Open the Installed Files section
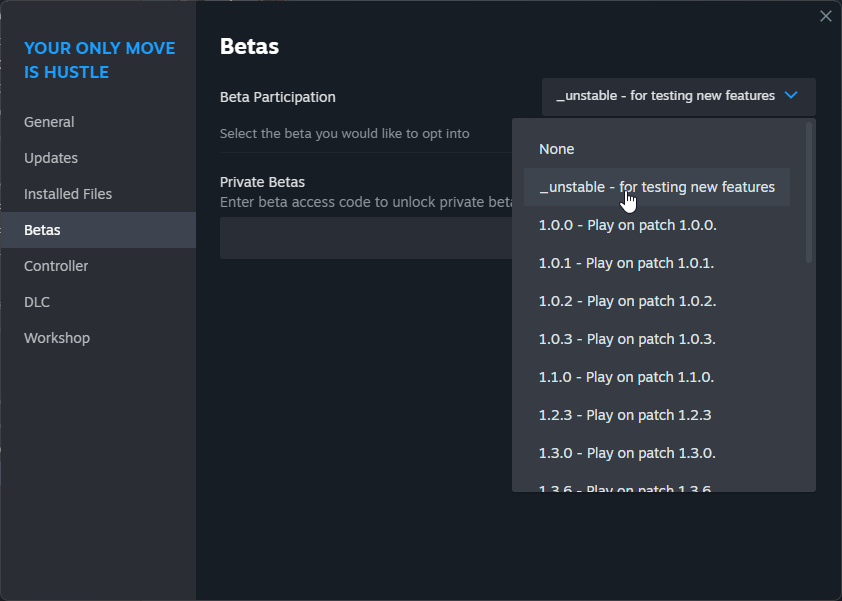Viewport: 842px width, 601px height. (x=98, y=194)
